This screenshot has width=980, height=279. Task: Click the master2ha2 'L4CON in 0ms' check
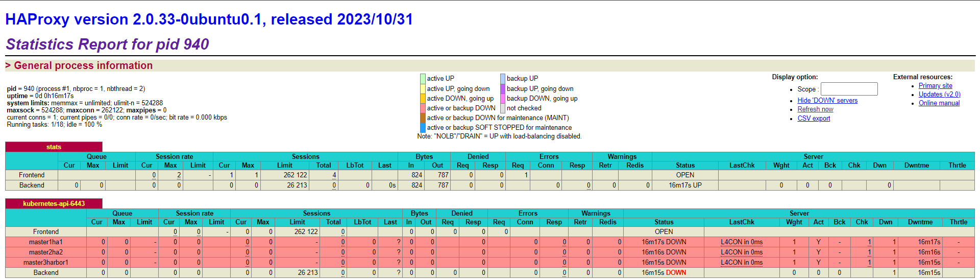[x=742, y=252]
